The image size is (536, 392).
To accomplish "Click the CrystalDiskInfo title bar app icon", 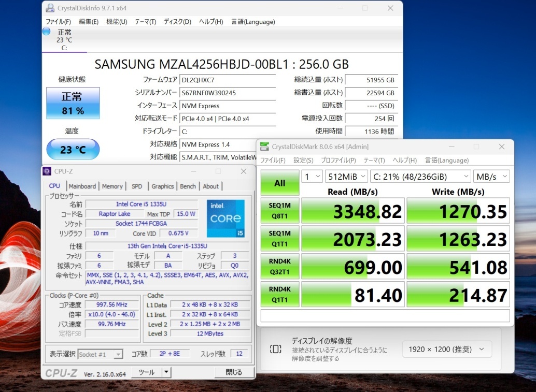I will [50, 8].
